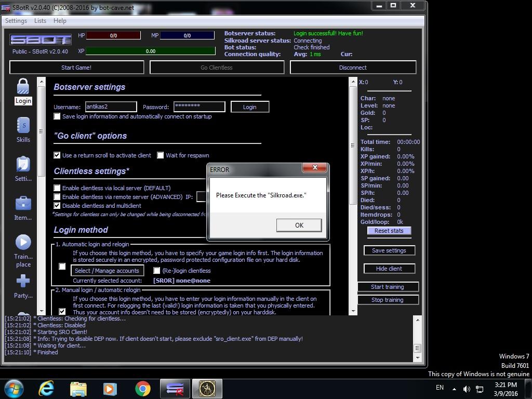Open Windows Explorer from the taskbar
532x399 pixels.
click(78, 389)
